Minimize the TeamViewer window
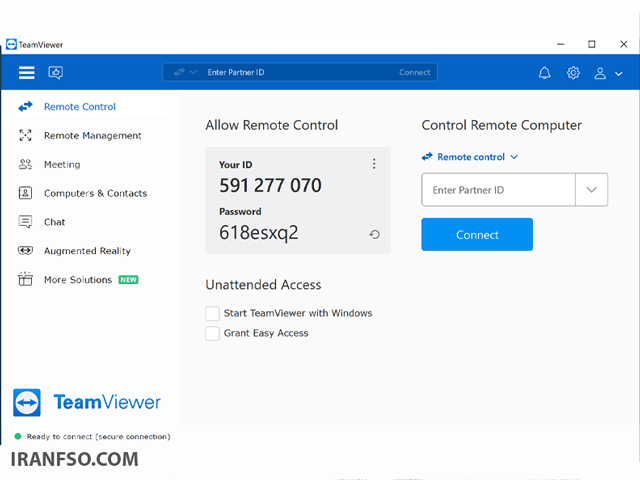This screenshot has width=640, height=480. [x=561, y=44]
